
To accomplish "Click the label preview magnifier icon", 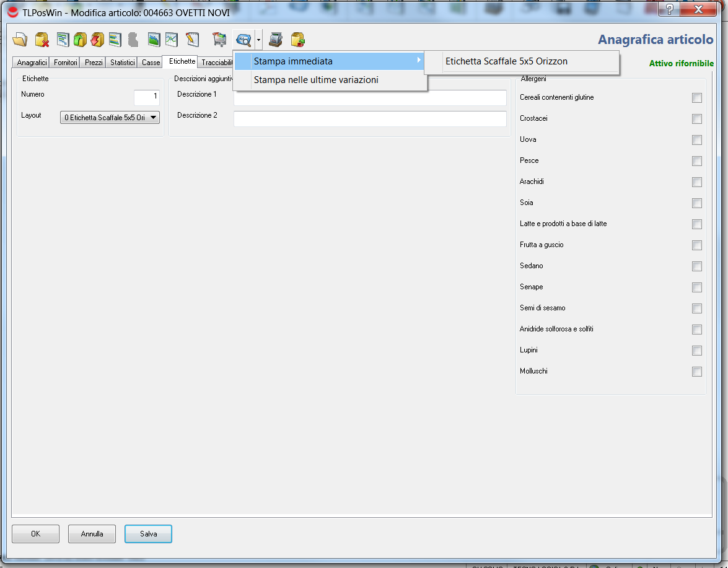I will pos(243,40).
